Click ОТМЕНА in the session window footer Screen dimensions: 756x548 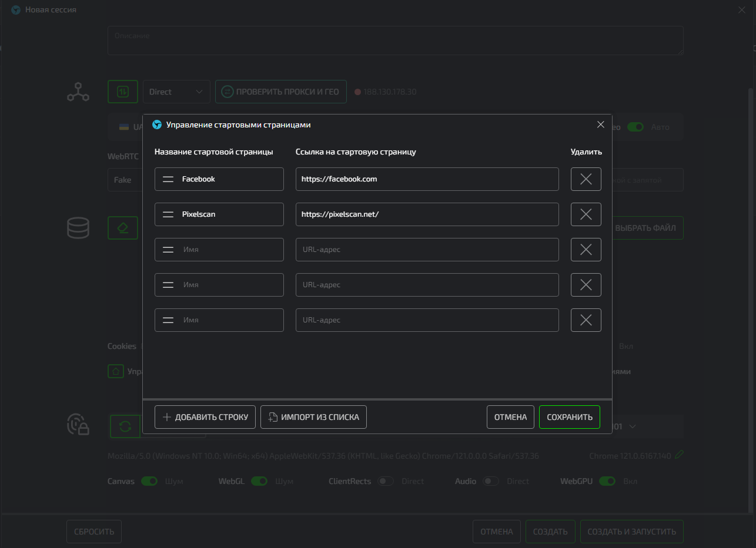[x=497, y=532]
